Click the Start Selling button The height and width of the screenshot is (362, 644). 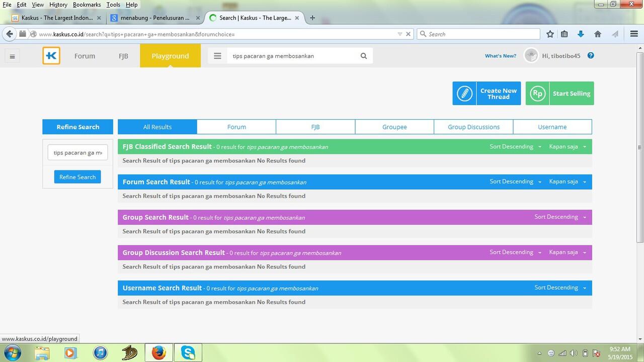pyautogui.click(x=559, y=94)
